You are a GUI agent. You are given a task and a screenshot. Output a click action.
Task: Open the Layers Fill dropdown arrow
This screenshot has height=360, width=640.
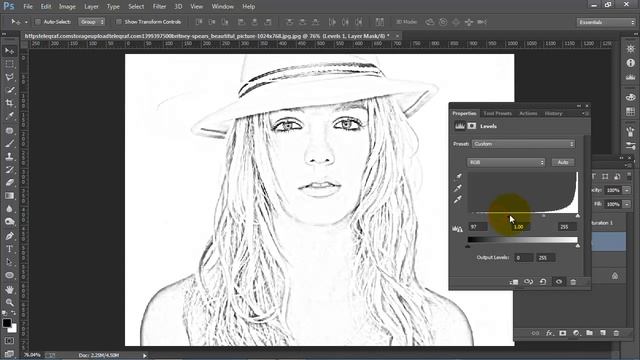click(627, 204)
